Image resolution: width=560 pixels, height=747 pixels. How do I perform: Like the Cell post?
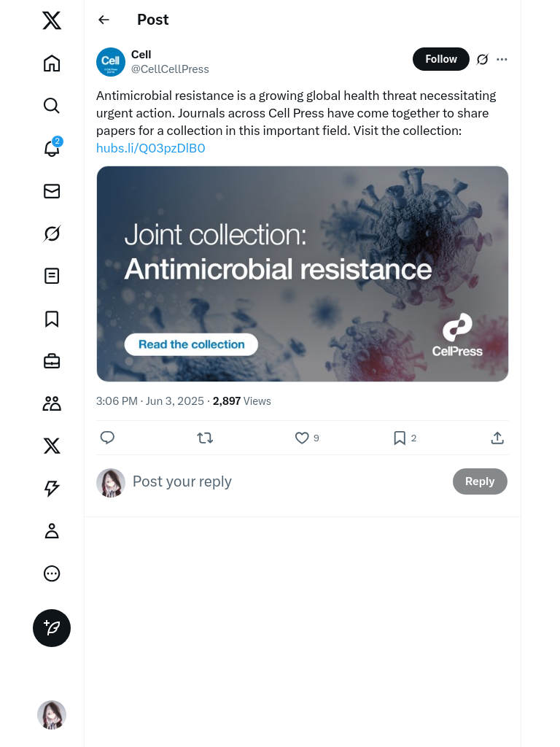pos(302,438)
